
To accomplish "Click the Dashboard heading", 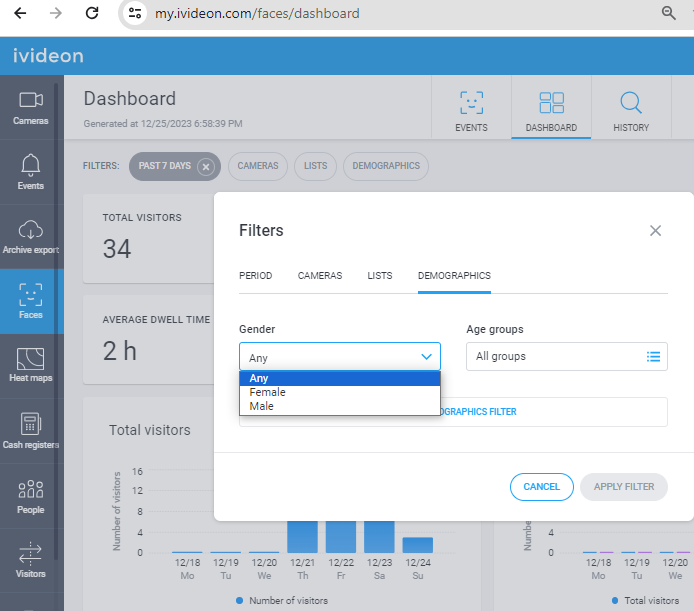I will [130, 99].
